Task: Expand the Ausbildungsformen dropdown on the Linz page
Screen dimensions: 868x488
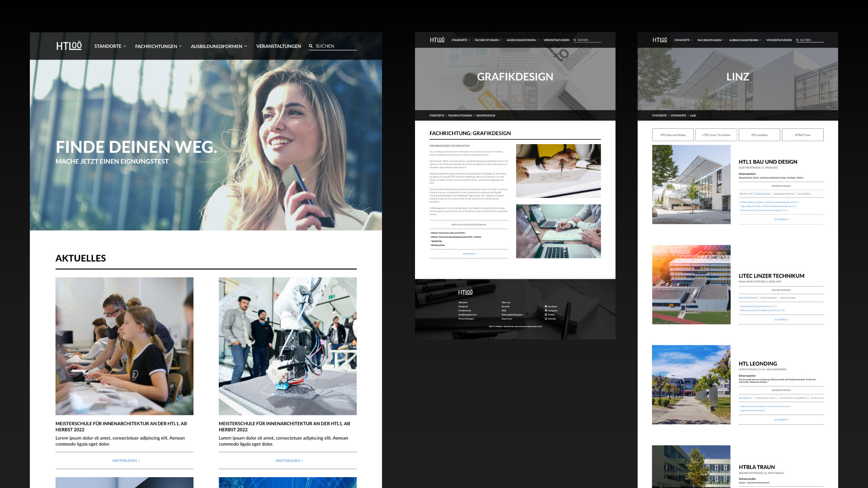Action: point(745,40)
